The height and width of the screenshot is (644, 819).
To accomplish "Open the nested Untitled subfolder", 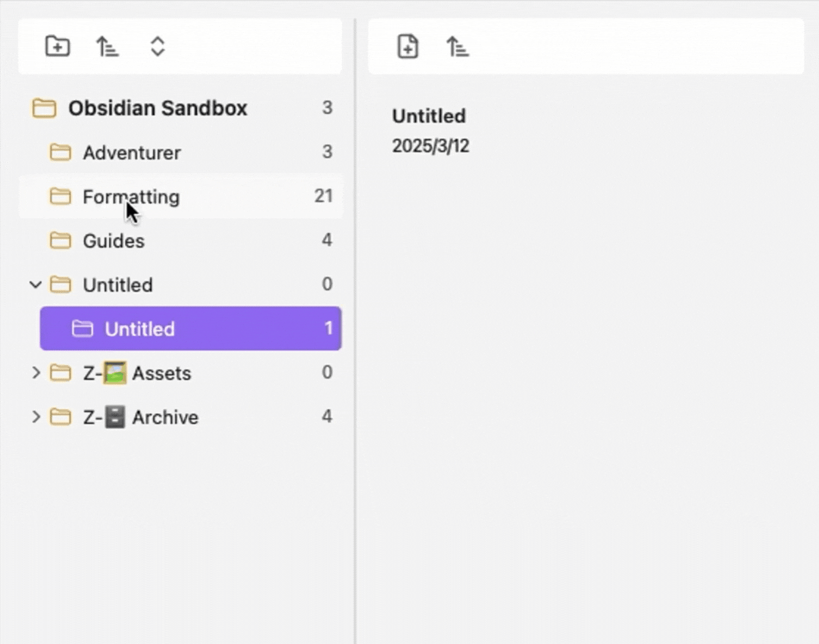I will click(139, 329).
